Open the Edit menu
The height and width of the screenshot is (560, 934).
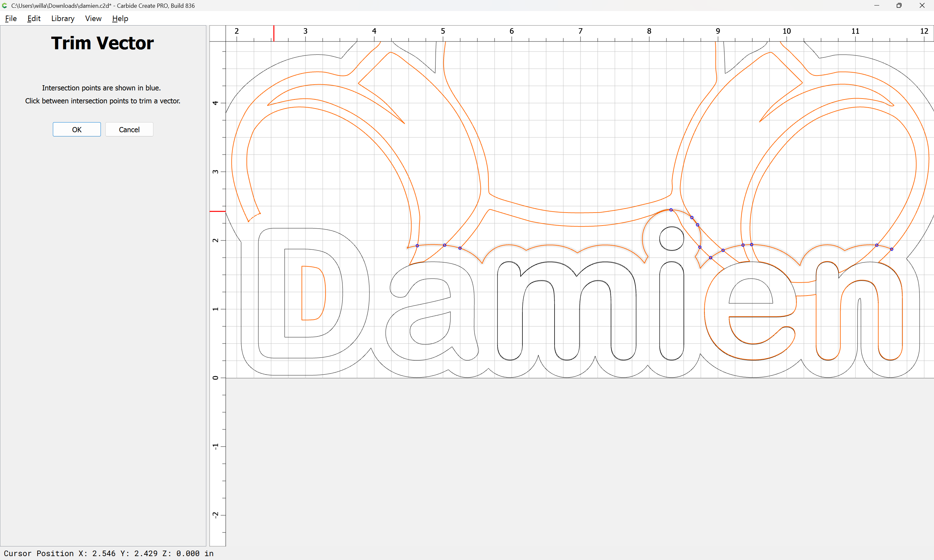[x=34, y=18]
